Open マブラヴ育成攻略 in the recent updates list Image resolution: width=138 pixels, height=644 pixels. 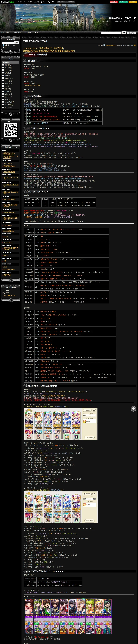click(x=9, y=172)
